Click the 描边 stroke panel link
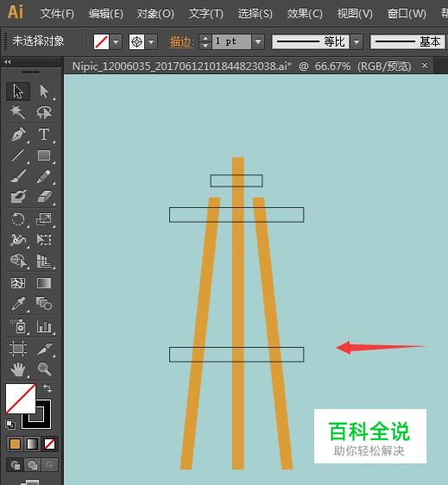The image size is (448, 485). tap(181, 42)
